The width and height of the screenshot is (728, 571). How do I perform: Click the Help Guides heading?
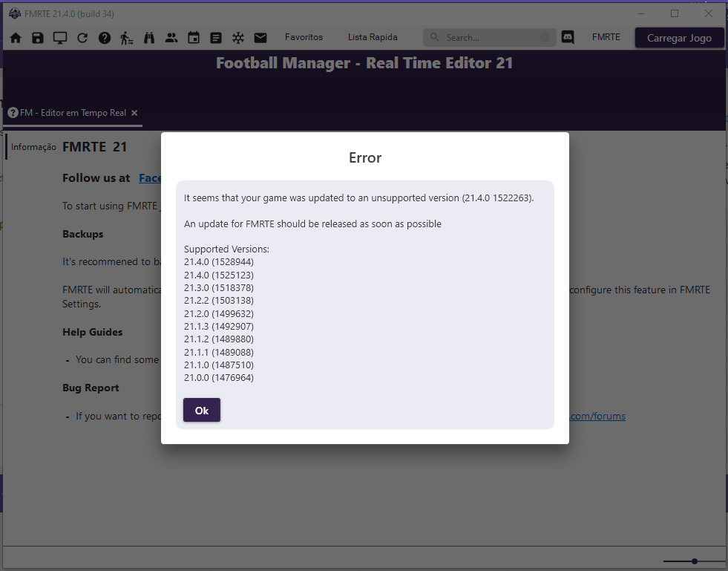tap(93, 332)
